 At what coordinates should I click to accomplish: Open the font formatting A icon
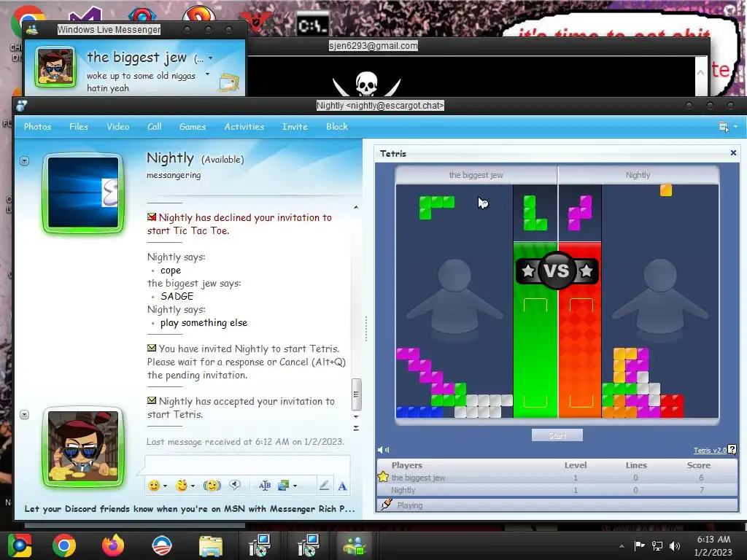click(342, 486)
